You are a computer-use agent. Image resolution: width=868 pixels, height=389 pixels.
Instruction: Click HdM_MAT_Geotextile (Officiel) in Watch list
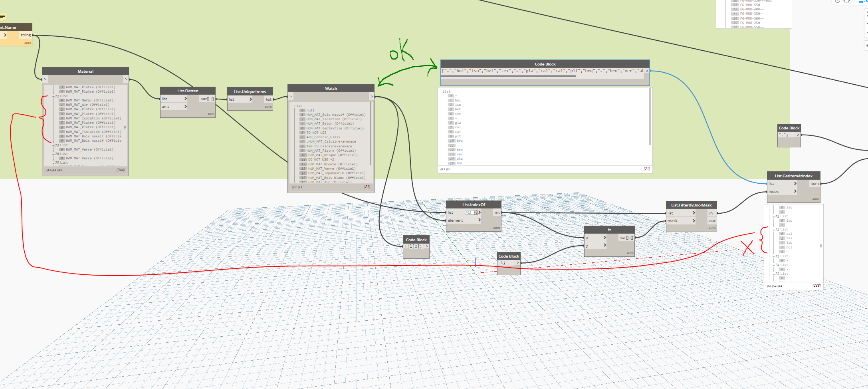tap(335, 128)
